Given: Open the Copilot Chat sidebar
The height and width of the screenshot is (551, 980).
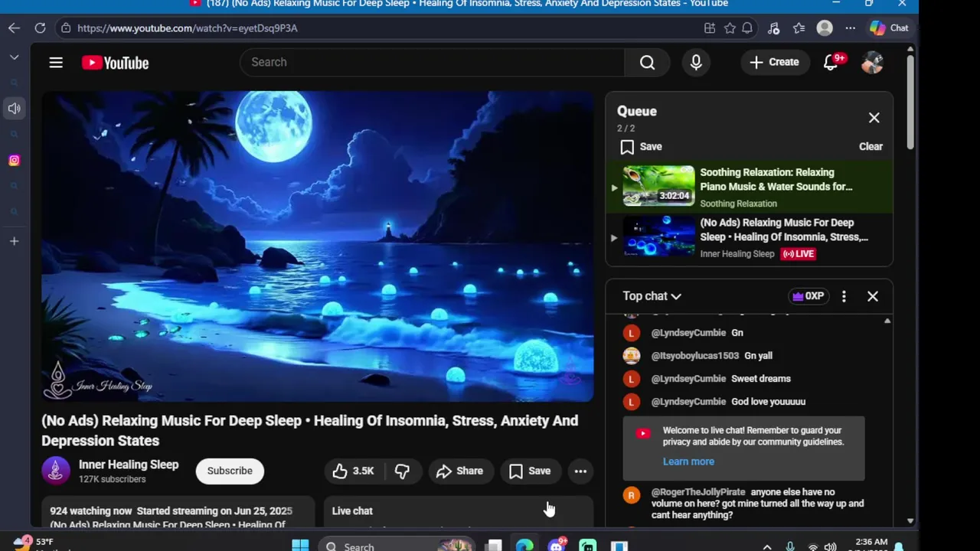Looking at the screenshot, I should tap(889, 28).
